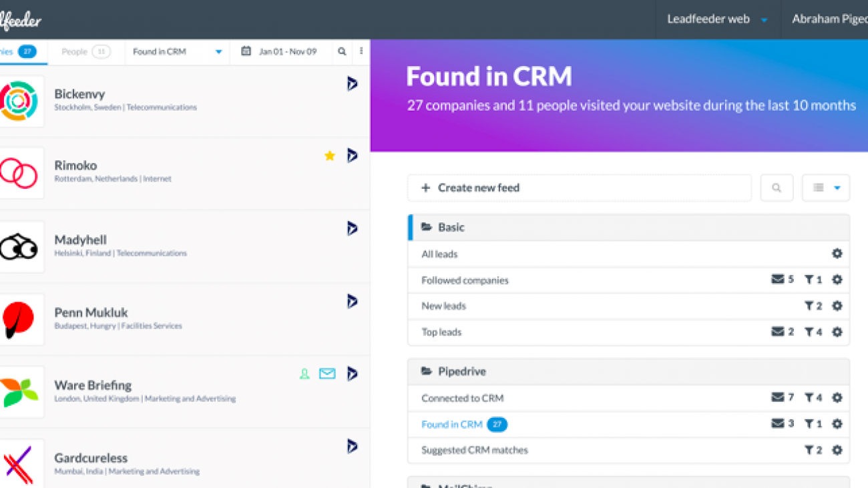Open the Suggested CRM matches feed
The height and width of the screenshot is (488, 868).
point(474,450)
